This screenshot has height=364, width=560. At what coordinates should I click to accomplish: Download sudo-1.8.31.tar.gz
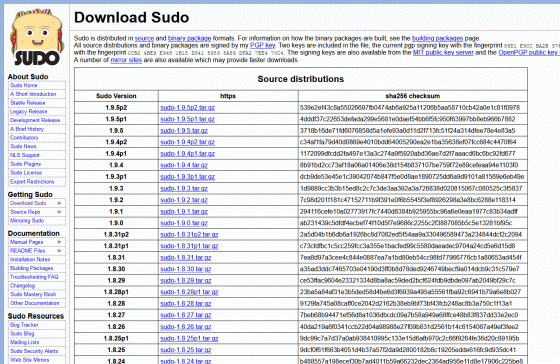tap(186, 258)
